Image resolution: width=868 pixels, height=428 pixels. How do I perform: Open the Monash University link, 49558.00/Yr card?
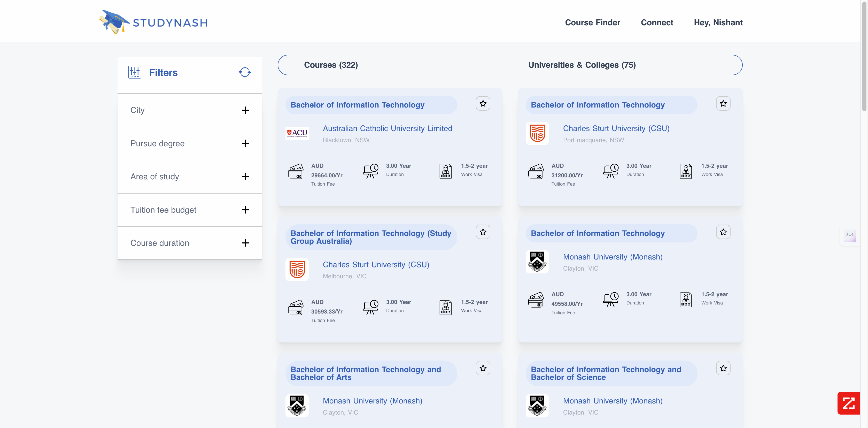(x=613, y=257)
